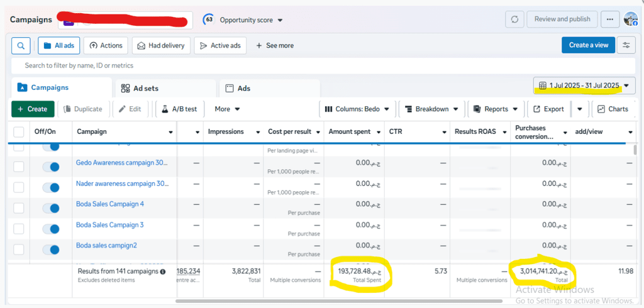Open the date range picker 1 Jul 2025 - 31 Jul 2025
Image resolution: width=644 pixels, height=308 pixels.
click(x=584, y=85)
